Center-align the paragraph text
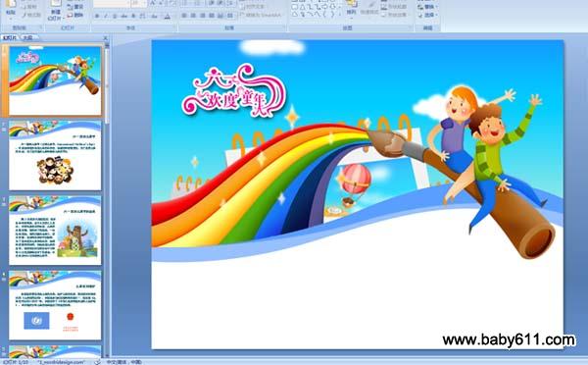The image size is (588, 365). (x=193, y=16)
